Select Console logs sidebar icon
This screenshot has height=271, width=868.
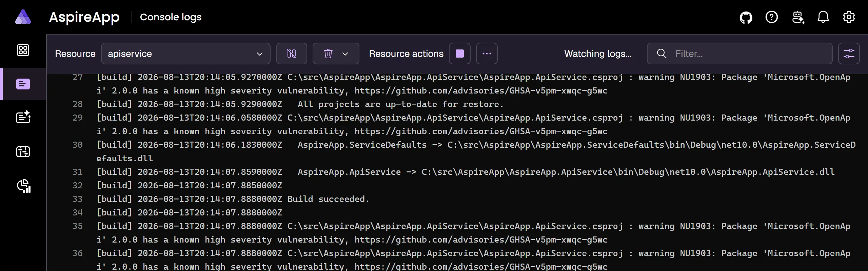tap(23, 84)
